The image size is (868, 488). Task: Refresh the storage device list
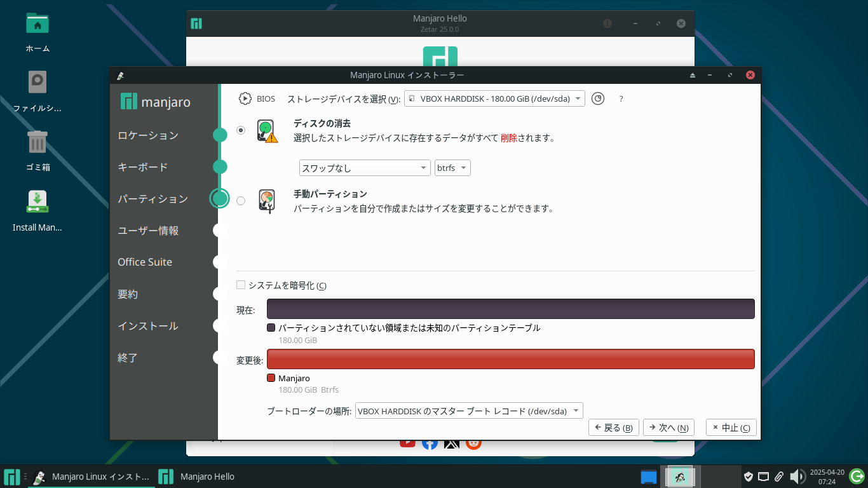click(x=597, y=98)
